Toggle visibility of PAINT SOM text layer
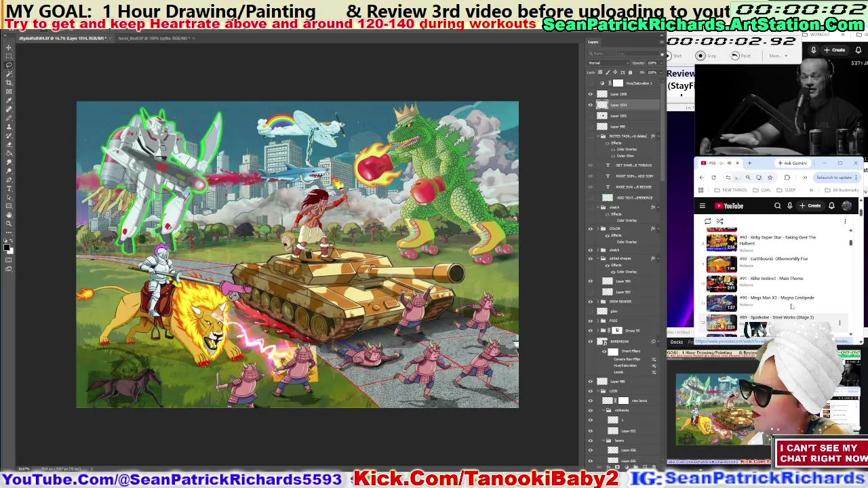Viewport: 868px width, 488px height. [590, 176]
